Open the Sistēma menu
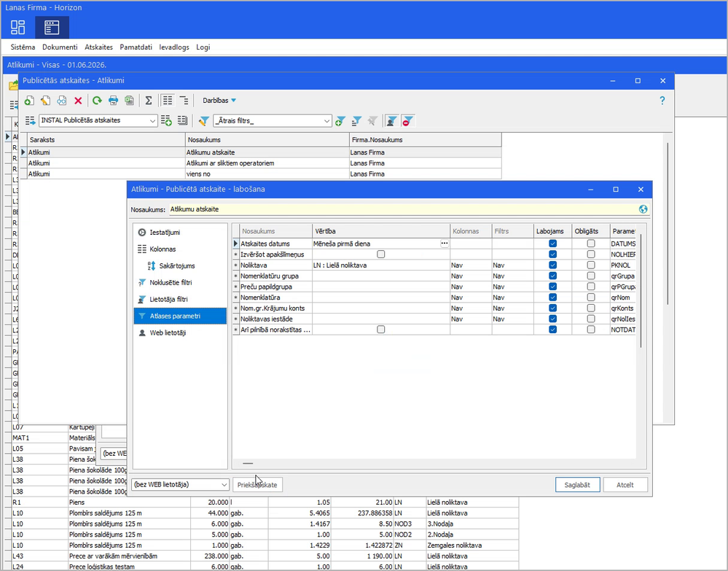Image resolution: width=728 pixels, height=571 pixels. pos(23,47)
